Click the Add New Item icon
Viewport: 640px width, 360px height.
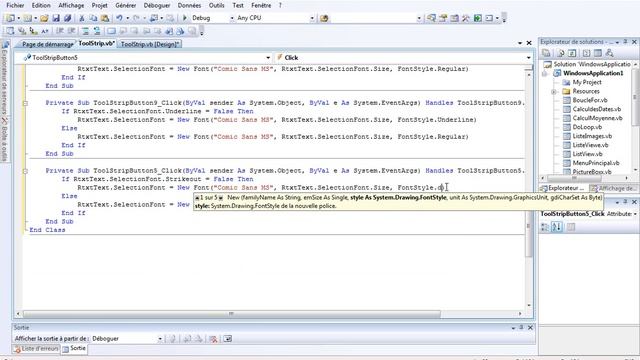coord(27,18)
